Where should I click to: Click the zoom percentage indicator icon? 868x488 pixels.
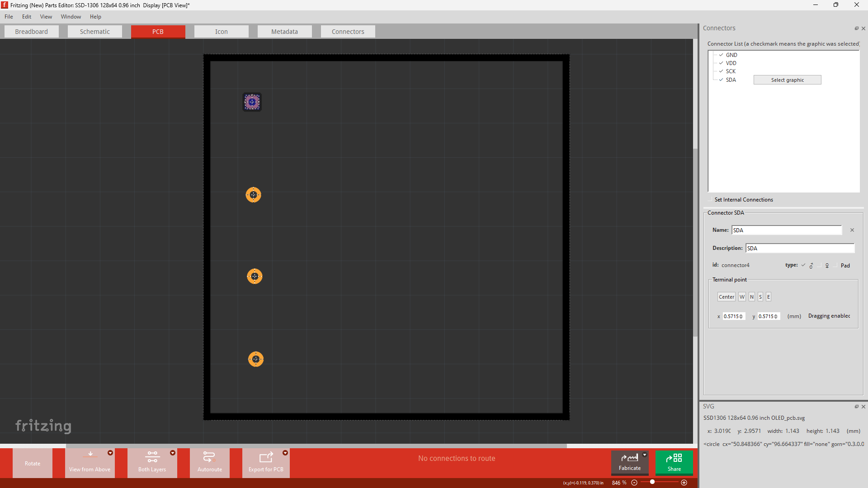(618, 482)
